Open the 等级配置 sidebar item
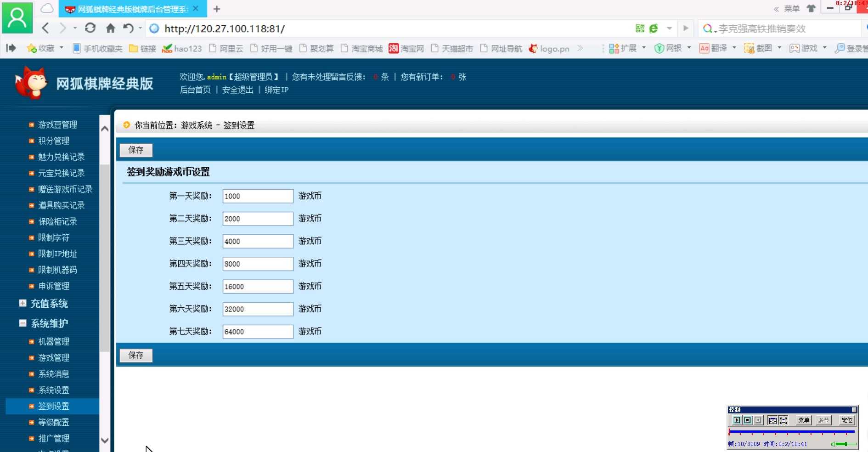Screen dimensions: 868x452 click(54, 422)
